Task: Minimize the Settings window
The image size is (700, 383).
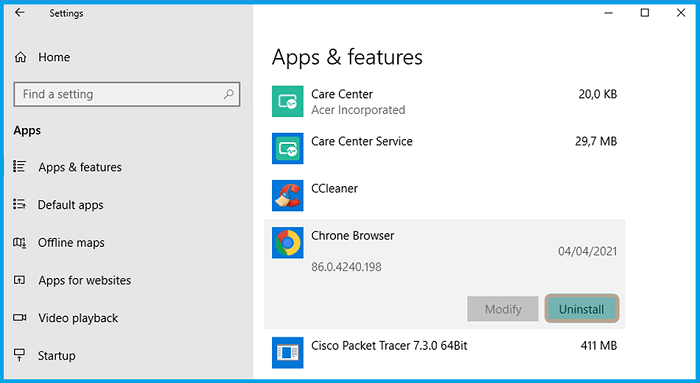Action: (x=608, y=13)
